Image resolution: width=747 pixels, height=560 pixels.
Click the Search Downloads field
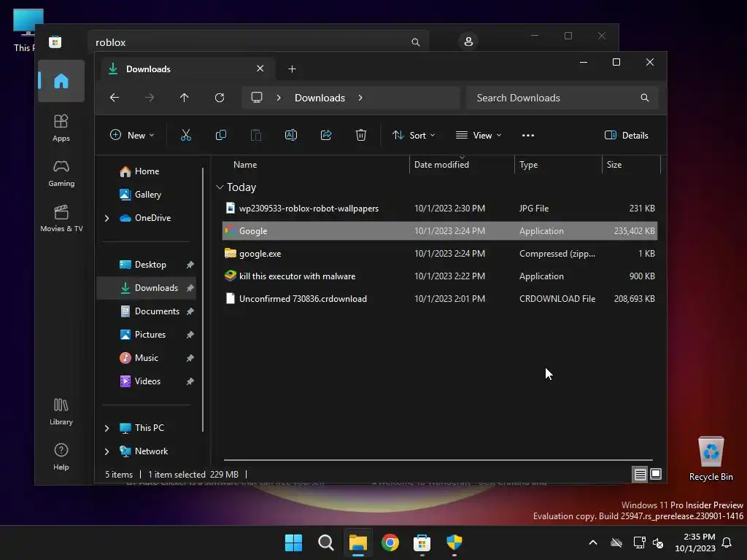(x=562, y=98)
